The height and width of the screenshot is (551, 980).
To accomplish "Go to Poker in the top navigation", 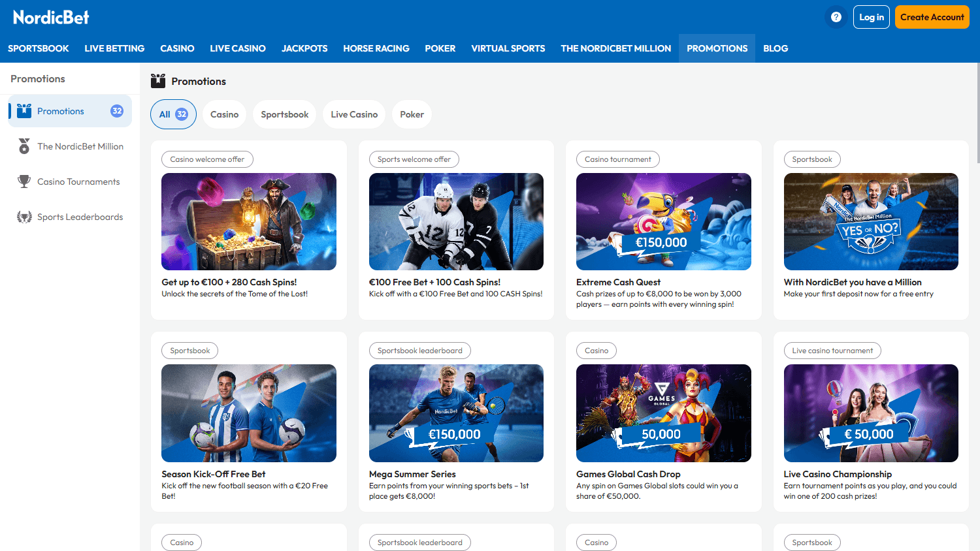I will tap(440, 48).
